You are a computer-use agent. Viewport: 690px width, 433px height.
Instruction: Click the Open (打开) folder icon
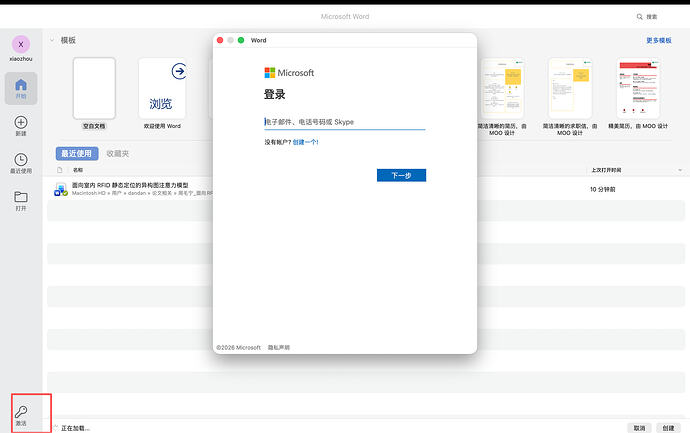point(21,197)
